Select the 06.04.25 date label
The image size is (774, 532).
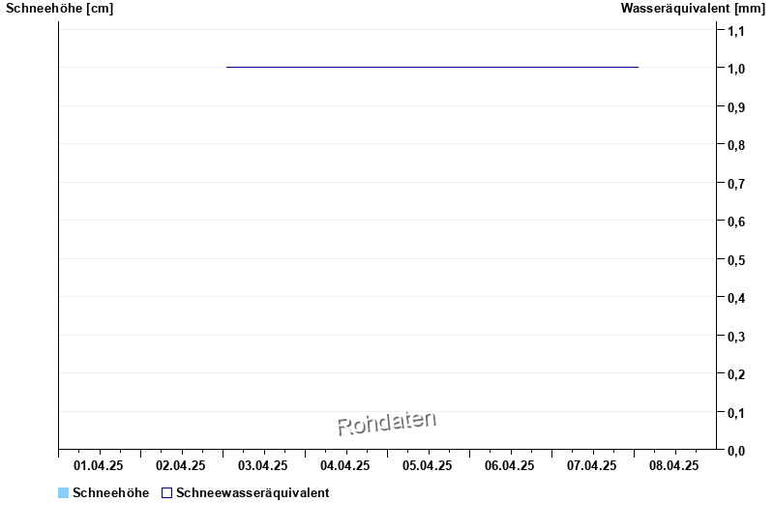click(x=510, y=465)
